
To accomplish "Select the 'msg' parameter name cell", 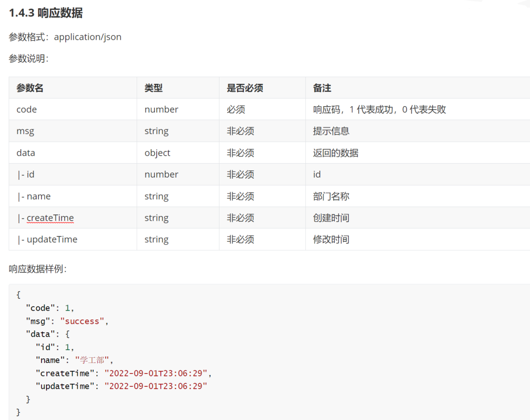I will (25, 131).
